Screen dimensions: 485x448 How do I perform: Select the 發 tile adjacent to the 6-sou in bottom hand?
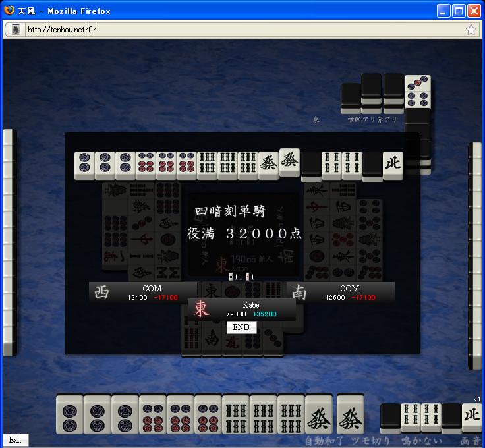(318, 414)
